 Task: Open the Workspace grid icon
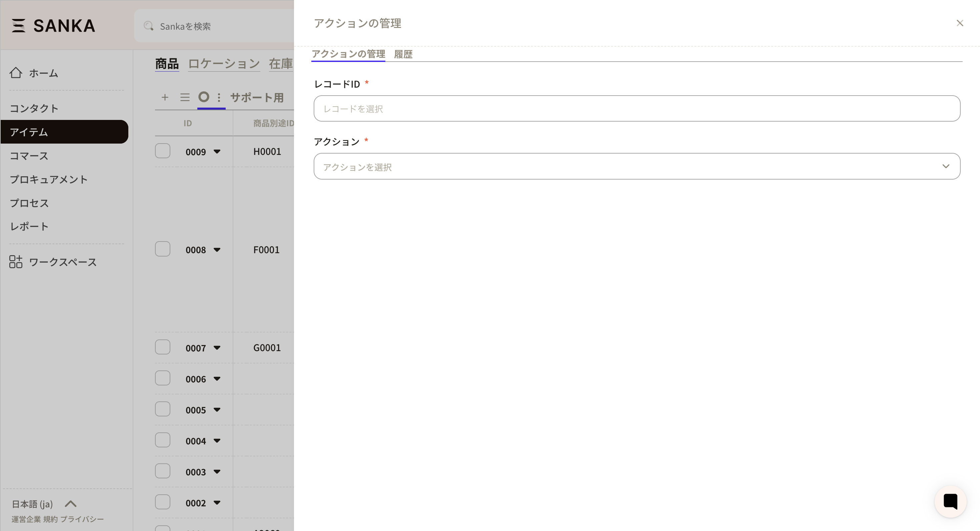click(x=16, y=262)
